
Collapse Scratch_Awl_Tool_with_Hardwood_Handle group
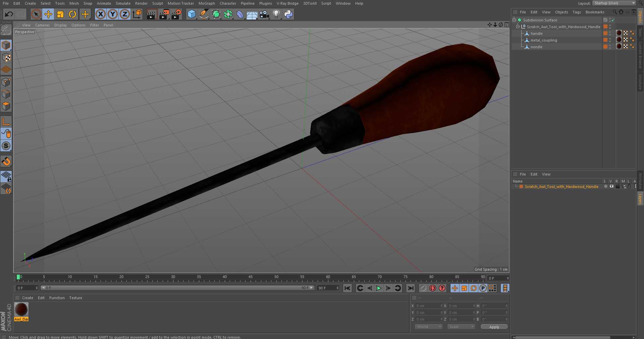(518, 26)
